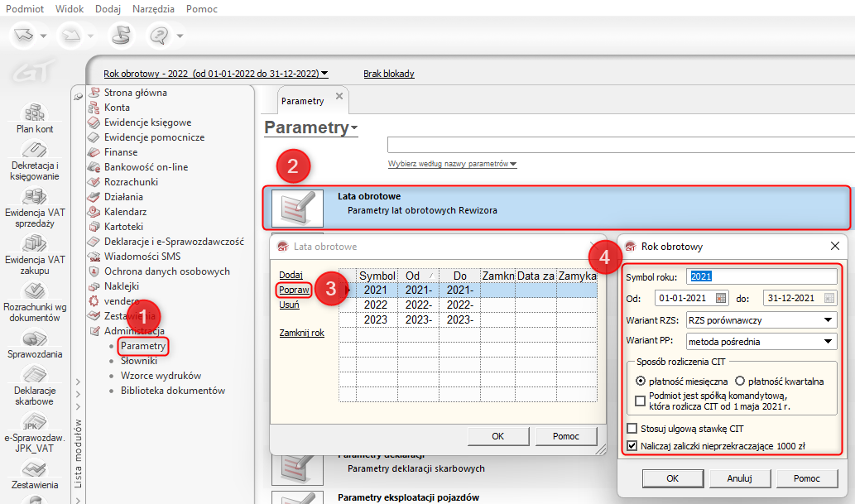The width and height of the screenshot is (855, 504).
Task: Open Wariant RZS dropdown
Action: 828,320
